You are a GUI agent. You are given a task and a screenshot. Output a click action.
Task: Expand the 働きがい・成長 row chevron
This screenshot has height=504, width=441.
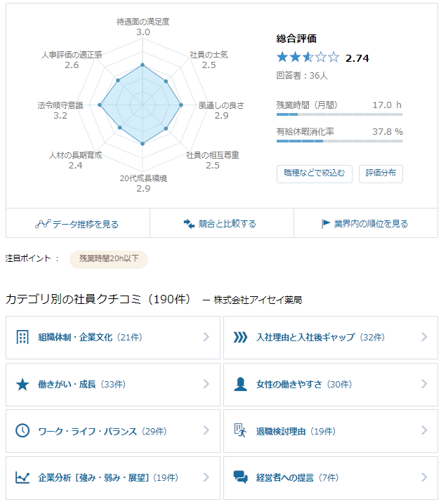coord(206,384)
